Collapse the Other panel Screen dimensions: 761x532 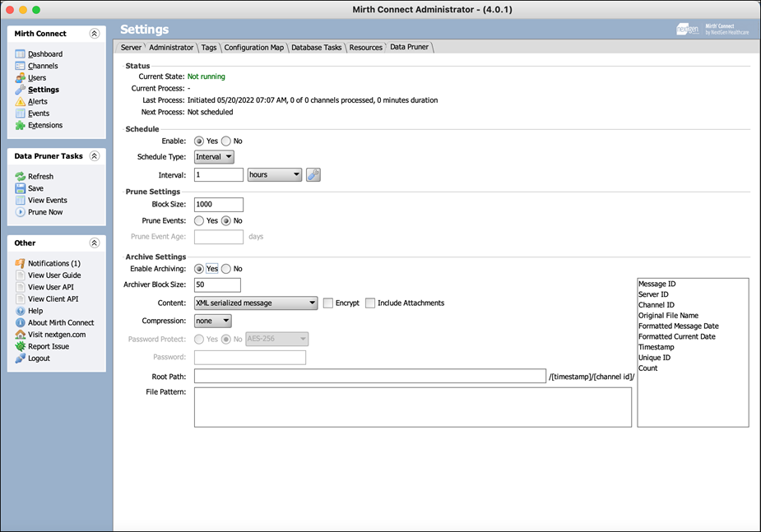pyautogui.click(x=95, y=243)
